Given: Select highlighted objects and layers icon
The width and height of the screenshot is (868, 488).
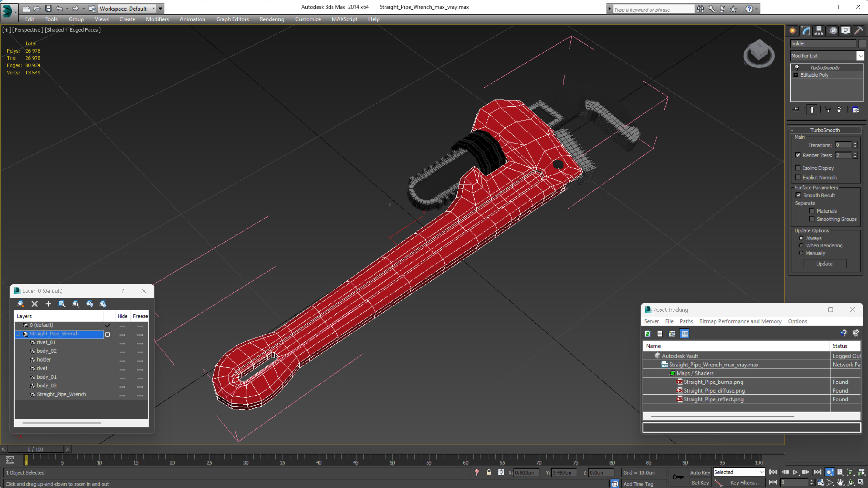Looking at the screenshot, I should click(x=62, y=304).
